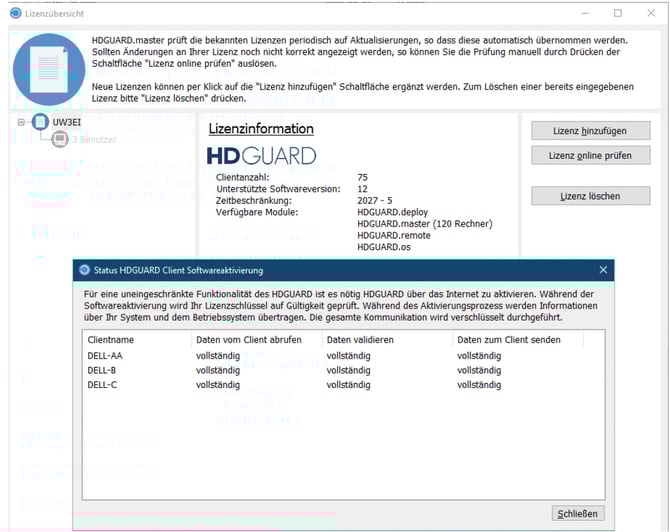Click DELL-C's Daten vom Client abrufen status
The height and width of the screenshot is (532, 670).
218,385
